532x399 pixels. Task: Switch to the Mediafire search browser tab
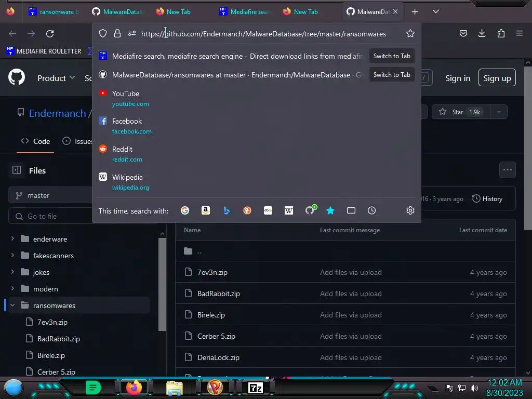click(245, 12)
